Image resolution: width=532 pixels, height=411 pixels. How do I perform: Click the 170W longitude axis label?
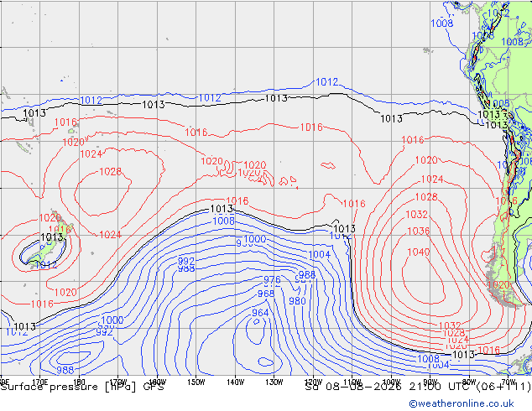coord(118,382)
